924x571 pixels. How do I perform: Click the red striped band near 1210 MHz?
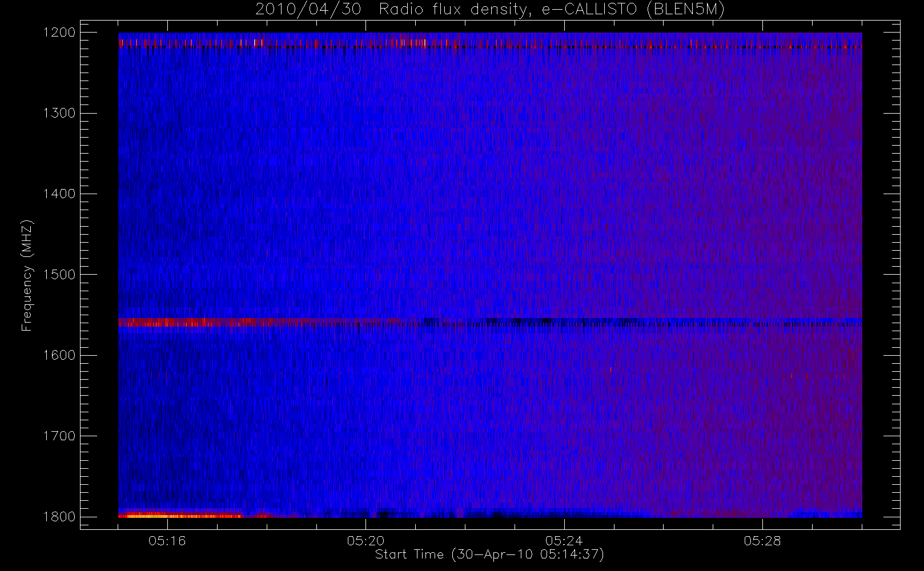point(490,43)
